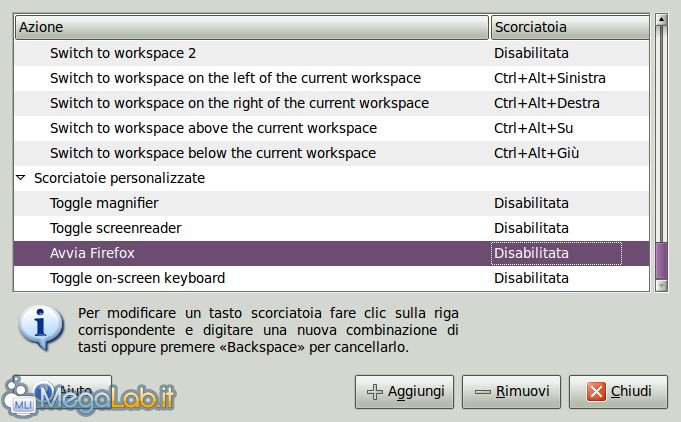Edit the Avvia Firefox shortcut cell

(x=556, y=253)
